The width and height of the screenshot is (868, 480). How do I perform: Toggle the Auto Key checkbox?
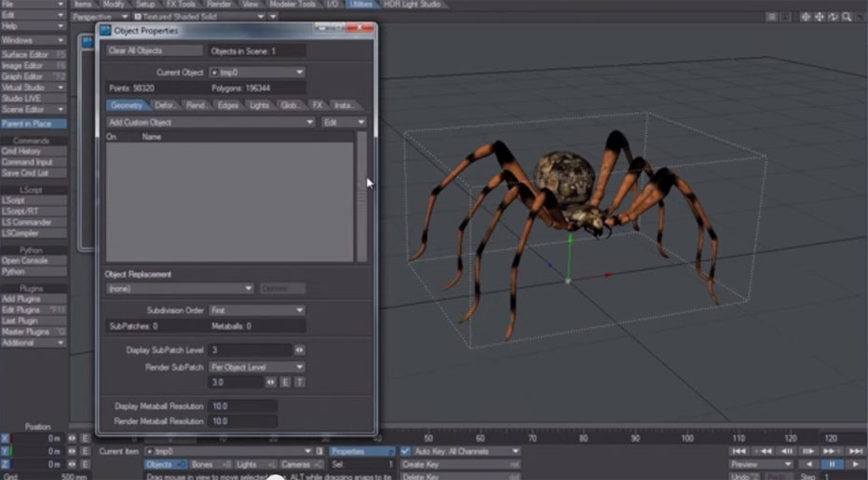[406, 451]
